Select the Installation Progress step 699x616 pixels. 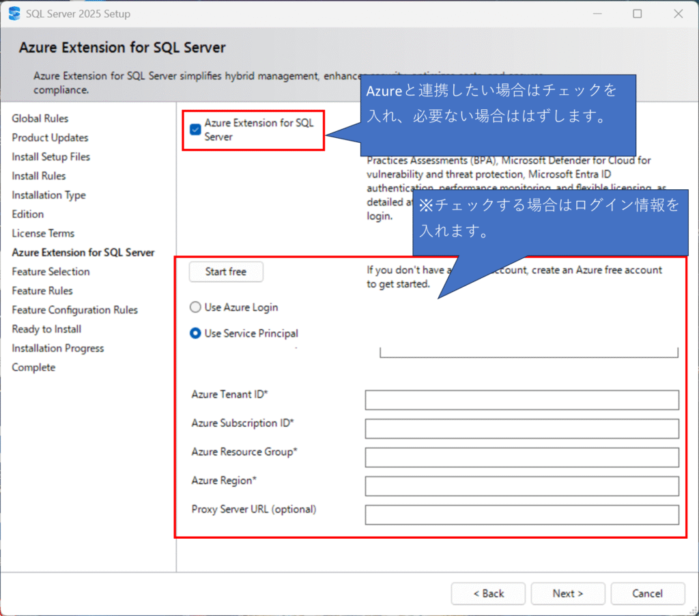58,348
